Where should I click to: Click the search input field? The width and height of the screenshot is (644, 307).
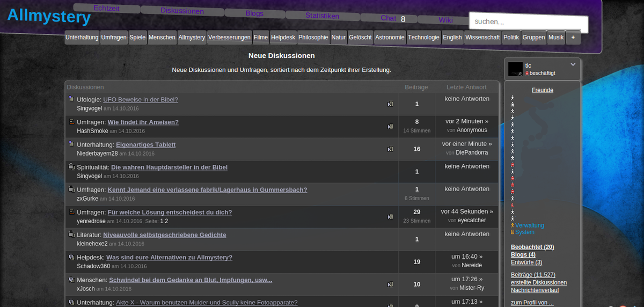[x=529, y=23]
